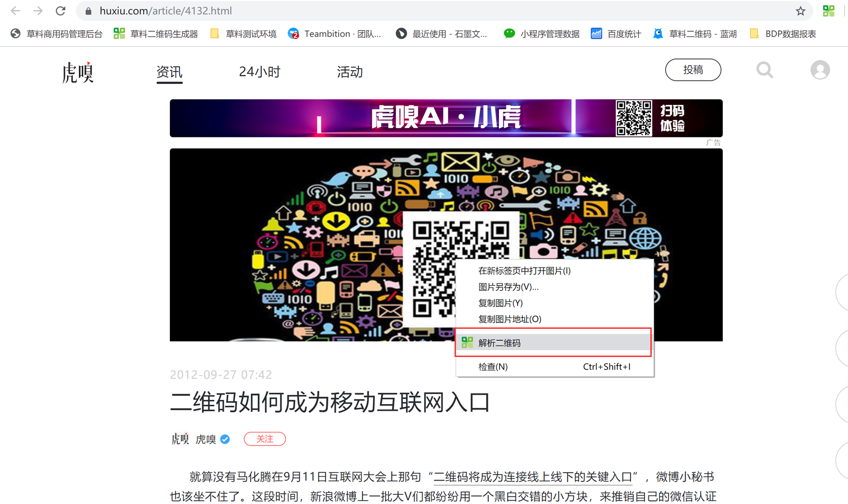Switch to the 资讯 nav tab
The width and height of the screenshot is (848, 504).
click(x=170, y=72)
